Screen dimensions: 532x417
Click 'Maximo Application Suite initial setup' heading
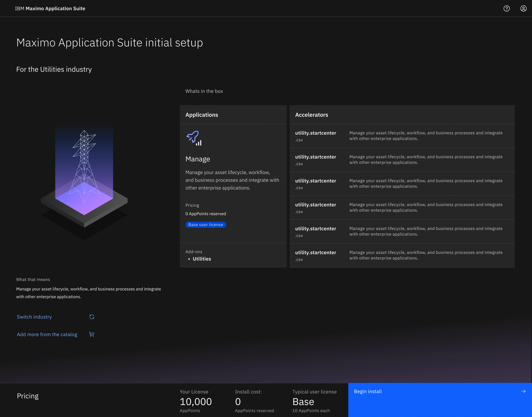(110, 43)
